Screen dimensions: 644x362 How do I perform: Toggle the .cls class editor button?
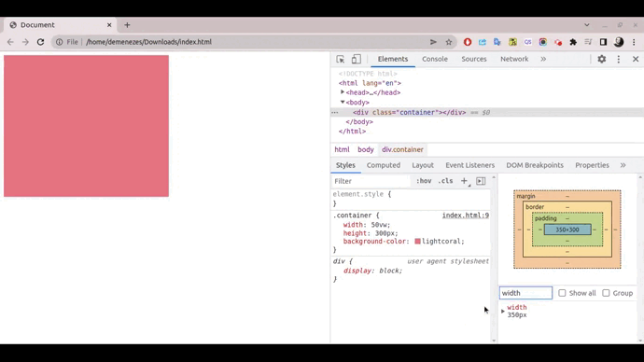coord(445,181)
